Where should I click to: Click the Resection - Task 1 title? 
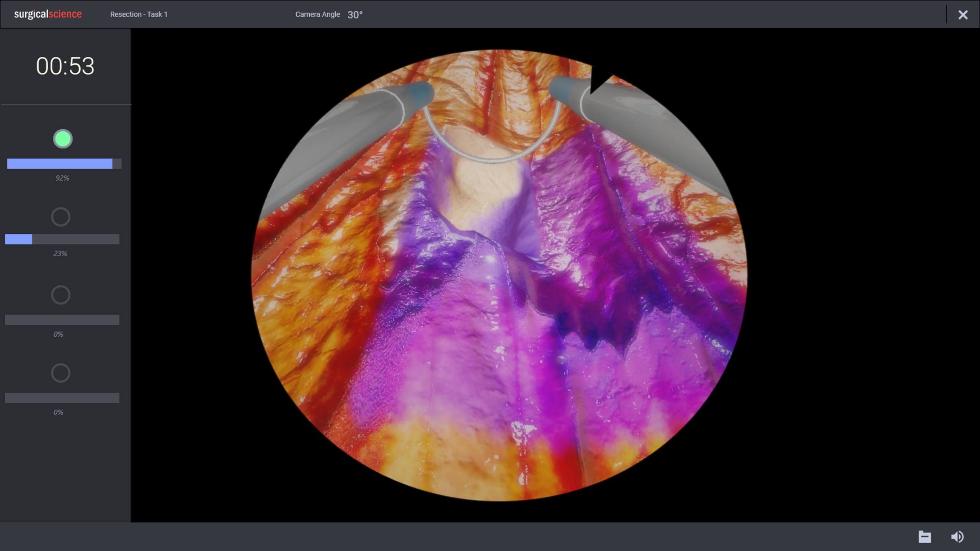pyautogui.click(x=139, y=14)
